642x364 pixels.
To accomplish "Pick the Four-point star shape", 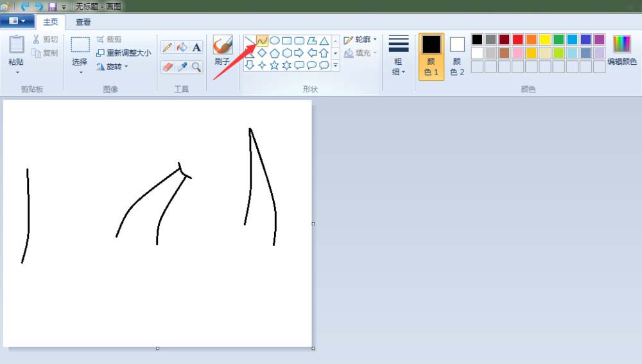I will tap(262, 65).
